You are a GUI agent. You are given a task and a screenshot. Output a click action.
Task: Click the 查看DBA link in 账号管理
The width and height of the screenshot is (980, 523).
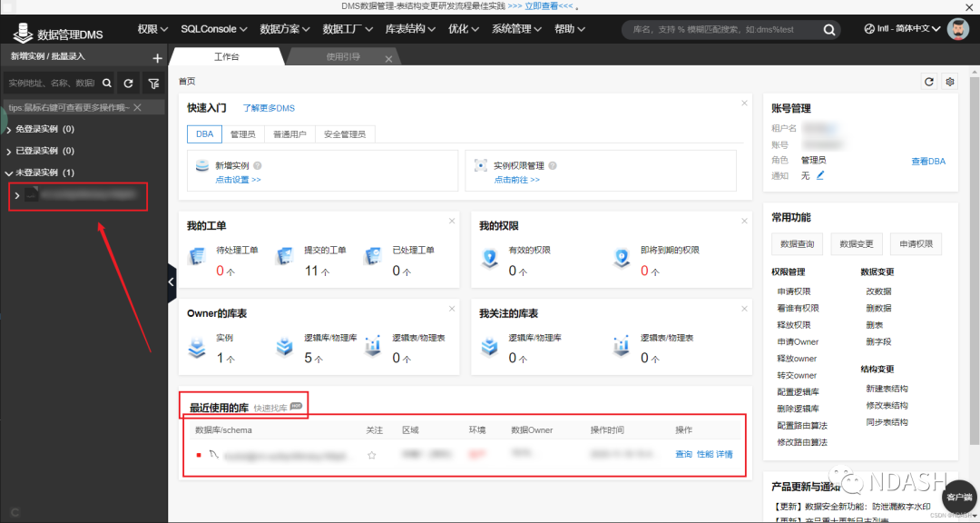(x=927, y=160)
